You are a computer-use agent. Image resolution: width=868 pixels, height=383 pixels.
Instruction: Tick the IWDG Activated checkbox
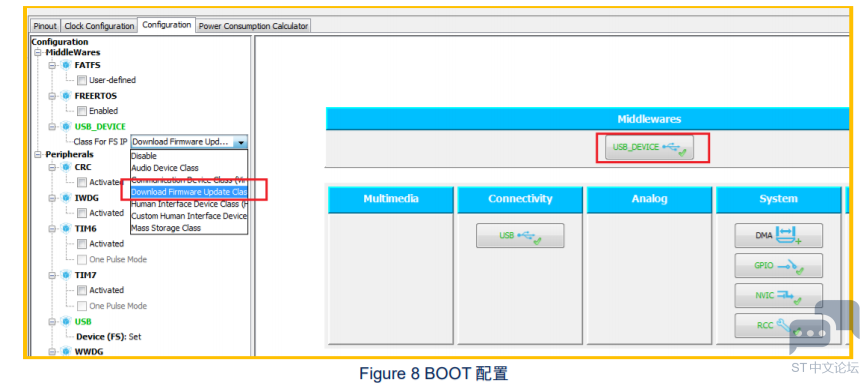click(x=82, y=213)
